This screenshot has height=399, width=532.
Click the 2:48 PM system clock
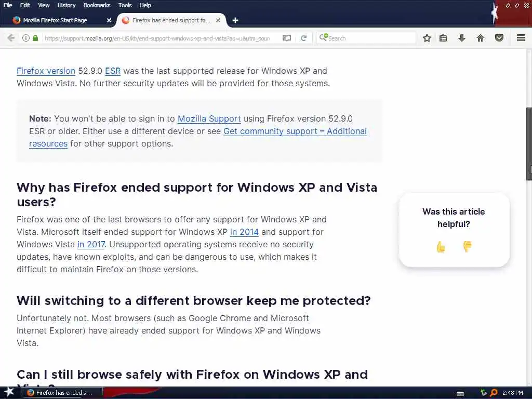[x=512, y=393]
